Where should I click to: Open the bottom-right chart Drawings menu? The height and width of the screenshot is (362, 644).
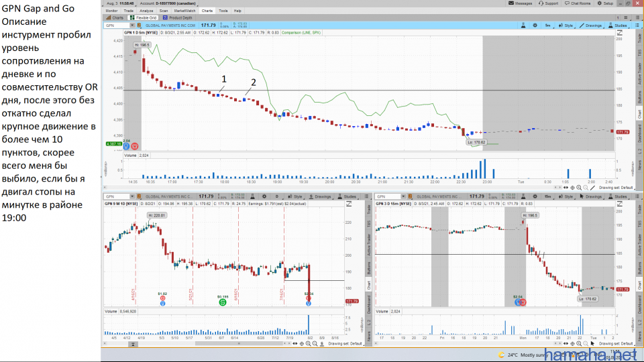(590, 196)
